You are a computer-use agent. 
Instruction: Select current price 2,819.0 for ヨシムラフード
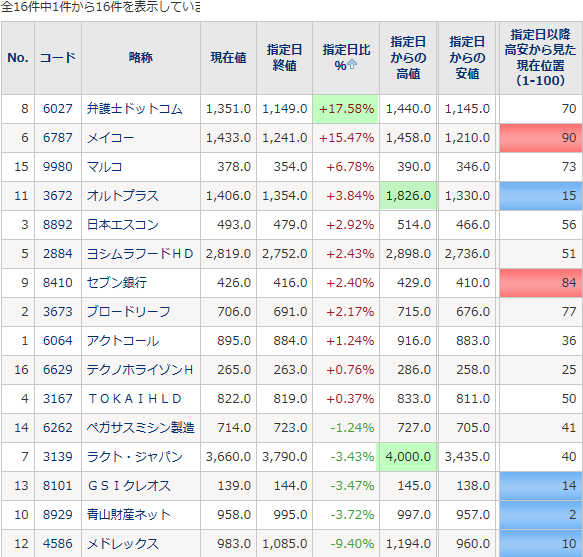click(x=228, y=254)
